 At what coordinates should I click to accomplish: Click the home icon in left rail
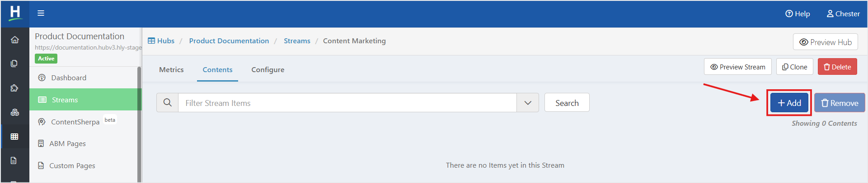tap(15, 40)
